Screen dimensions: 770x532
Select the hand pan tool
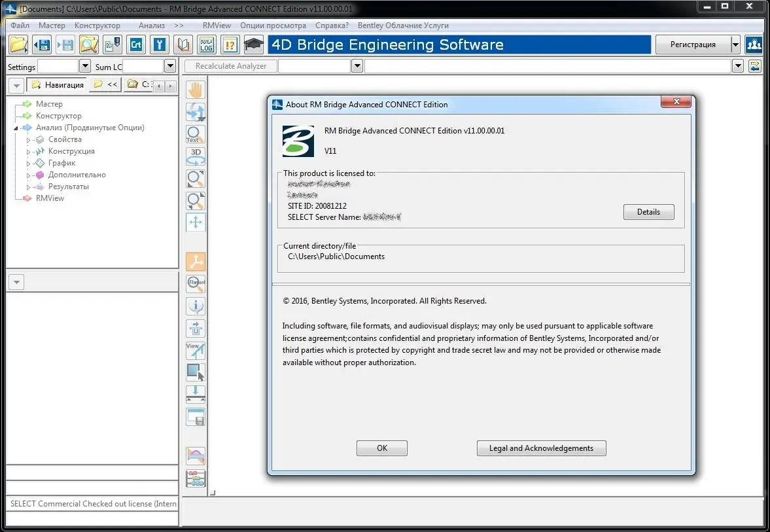pyautogui.click(x=196, y=90)
